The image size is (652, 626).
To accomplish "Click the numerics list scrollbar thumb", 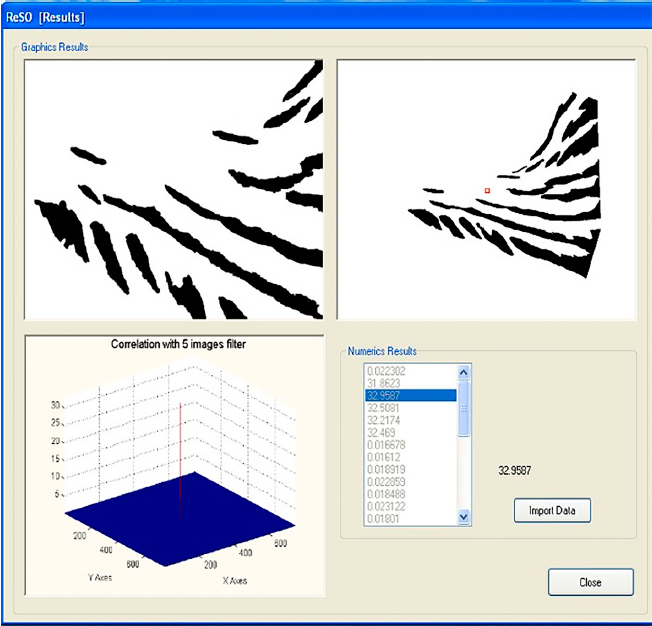I will pos(463,408).
